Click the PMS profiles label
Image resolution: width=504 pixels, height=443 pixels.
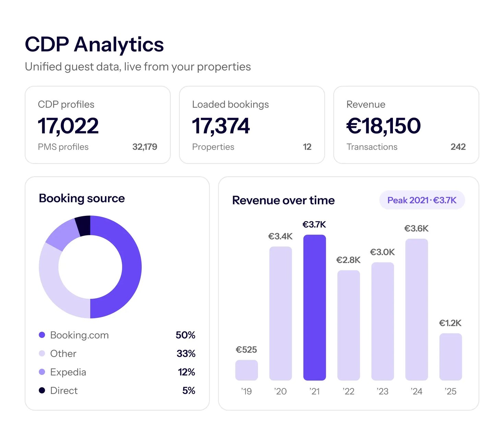[63, 147]
